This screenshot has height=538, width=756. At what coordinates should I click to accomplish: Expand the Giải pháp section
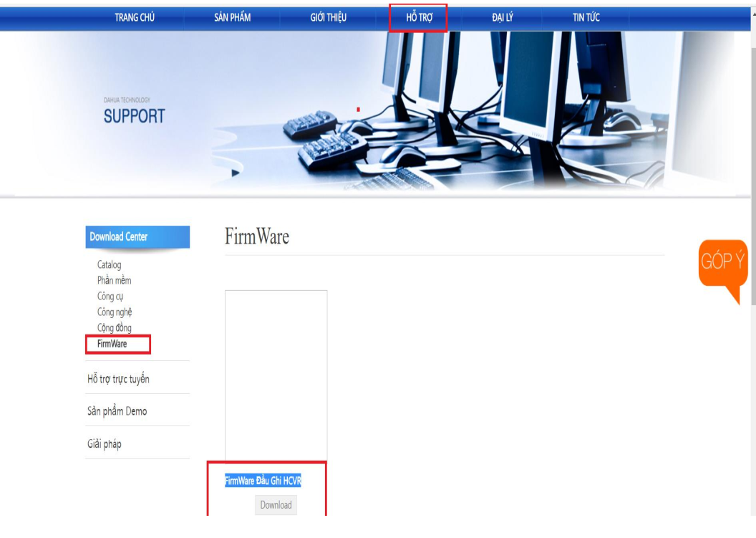tap(104, 443)
